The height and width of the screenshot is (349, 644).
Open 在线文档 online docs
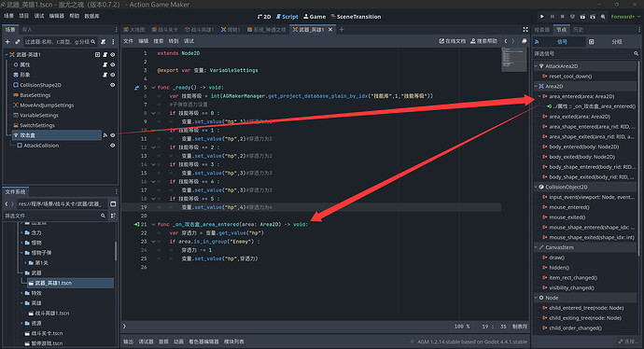tap(453, 41)
